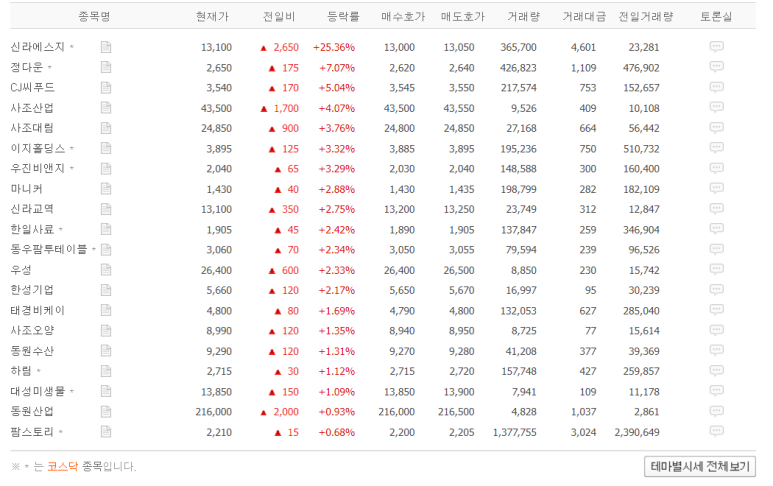Select the 216,000 current price cell
Image resolution: width=773 pixels, height=486 pixels.
[x=213, y=412]
